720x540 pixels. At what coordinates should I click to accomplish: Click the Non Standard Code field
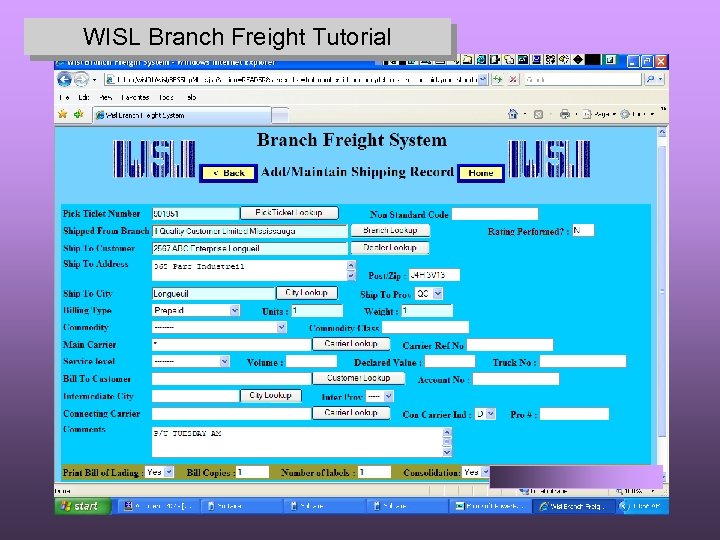(495, 214)
